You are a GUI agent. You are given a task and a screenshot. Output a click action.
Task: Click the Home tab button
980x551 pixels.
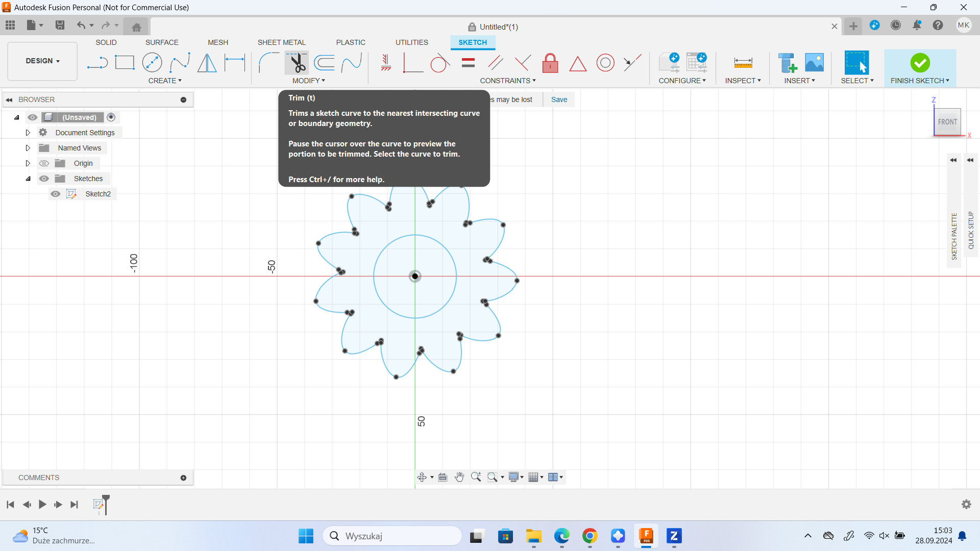coord(136,27)
